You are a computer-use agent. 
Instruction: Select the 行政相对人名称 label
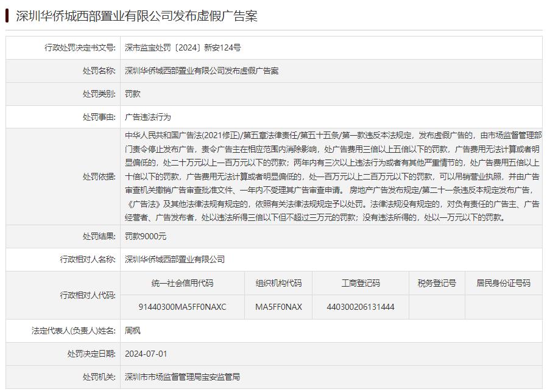[88, 259]
